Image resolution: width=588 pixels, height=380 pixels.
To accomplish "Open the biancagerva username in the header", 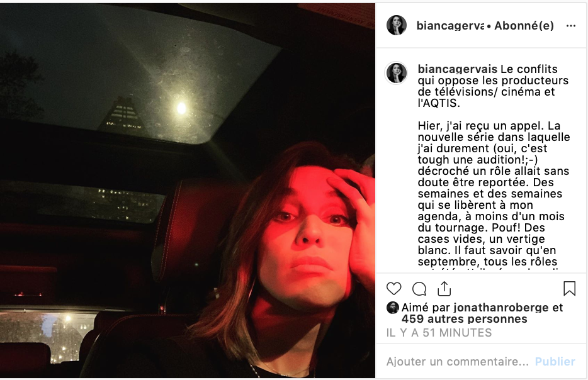I will pyautogui.click(x=450, y=26).
